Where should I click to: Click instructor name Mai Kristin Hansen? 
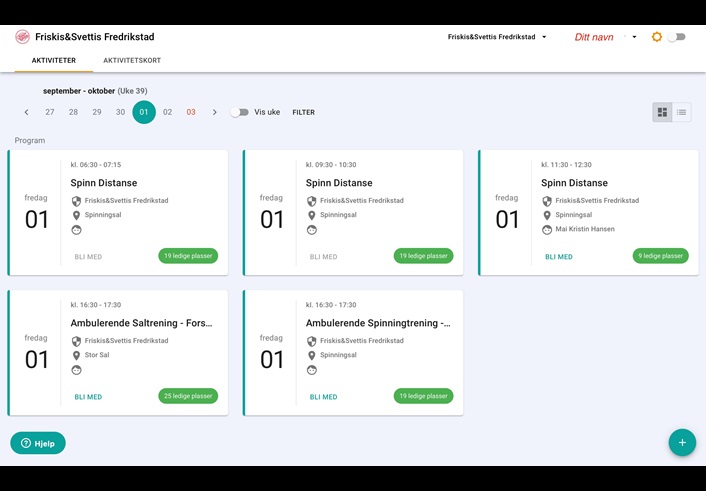[x=585, y=229]
